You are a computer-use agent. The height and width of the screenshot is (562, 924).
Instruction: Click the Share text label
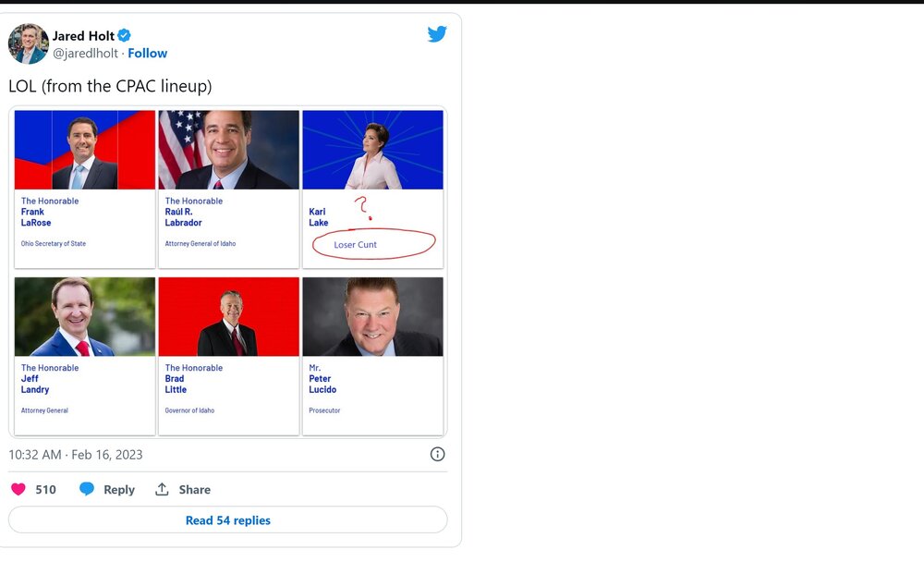point(195,490)
